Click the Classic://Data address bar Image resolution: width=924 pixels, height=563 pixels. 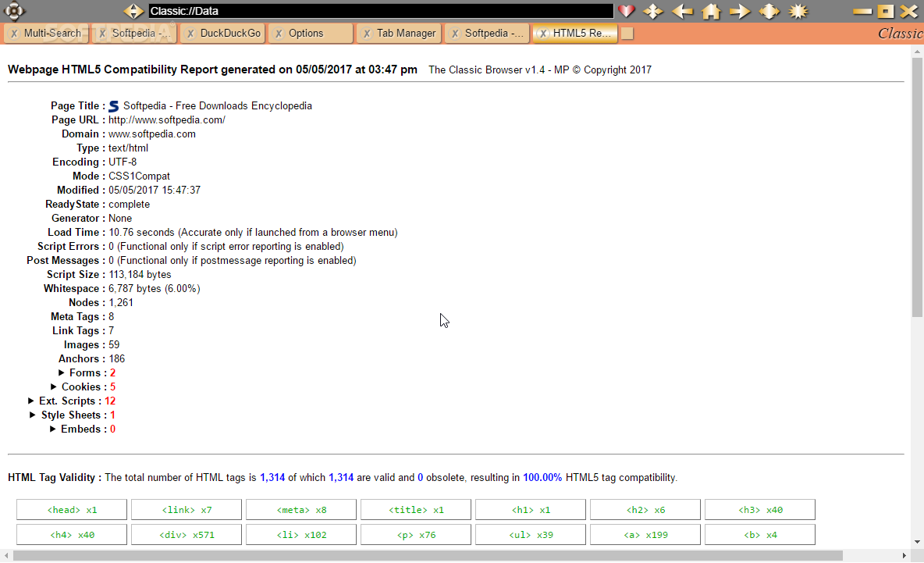click(381, 11)
